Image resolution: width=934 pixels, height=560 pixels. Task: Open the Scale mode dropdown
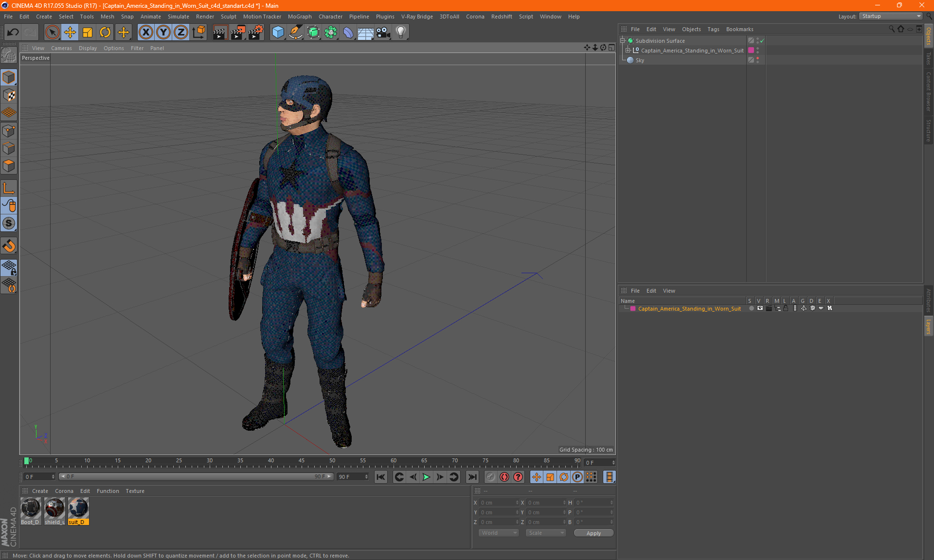click(x=546, y=533)
